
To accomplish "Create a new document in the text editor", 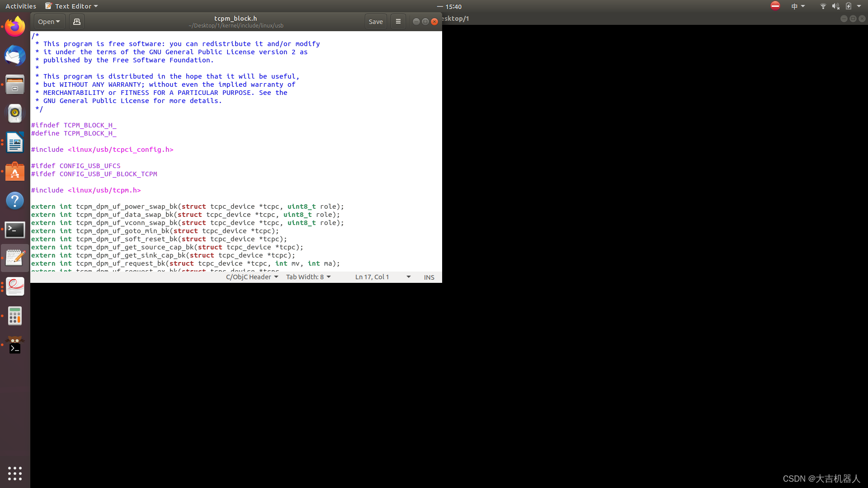I will (x=76, y=21).
